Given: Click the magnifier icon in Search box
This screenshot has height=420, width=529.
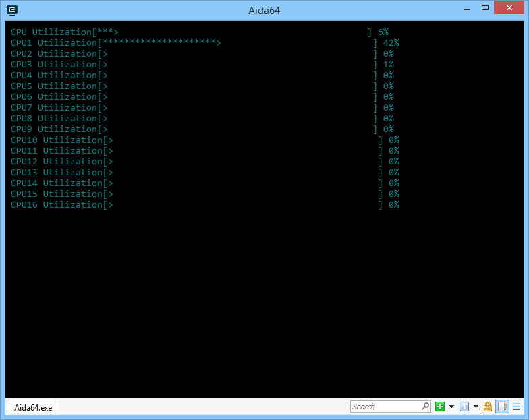Looking at the screenshot, I should point(425,406).
